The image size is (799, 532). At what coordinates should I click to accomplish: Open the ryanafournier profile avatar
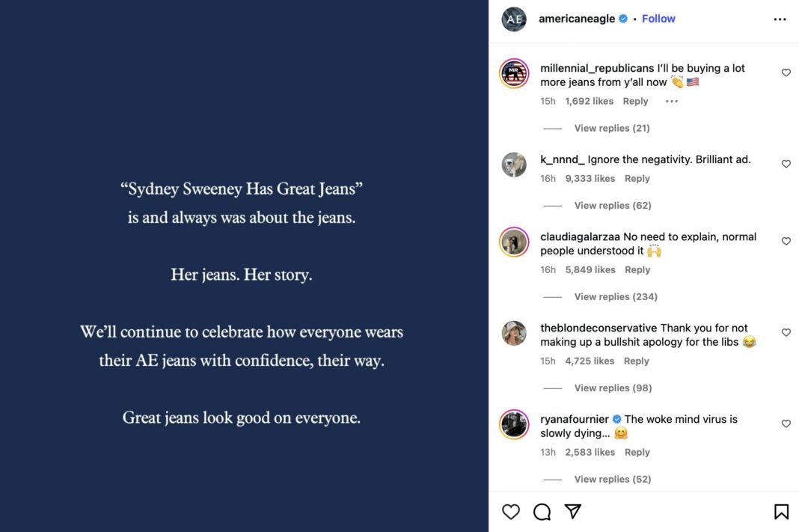coord(514,424)
